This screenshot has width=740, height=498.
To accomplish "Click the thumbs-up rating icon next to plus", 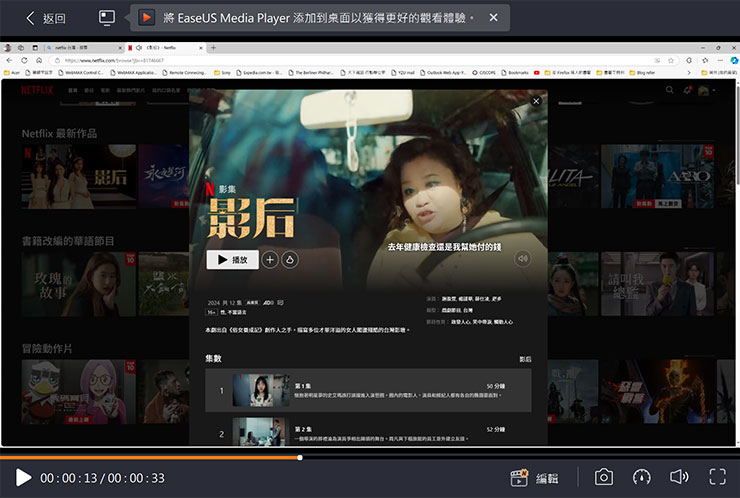I will coord(289,260).
